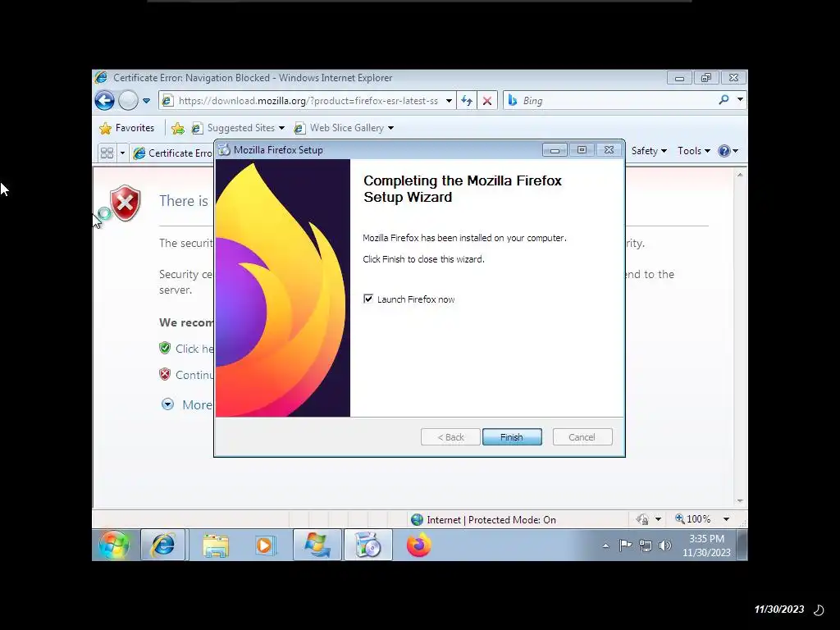Click the status bar privacy lock icon

pos(641,519)
